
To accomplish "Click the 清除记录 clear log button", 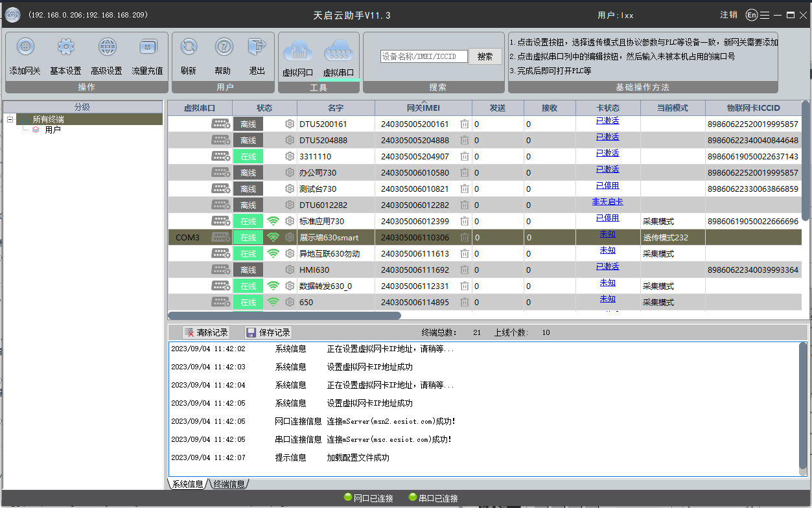I will click(x=207, y=332).
